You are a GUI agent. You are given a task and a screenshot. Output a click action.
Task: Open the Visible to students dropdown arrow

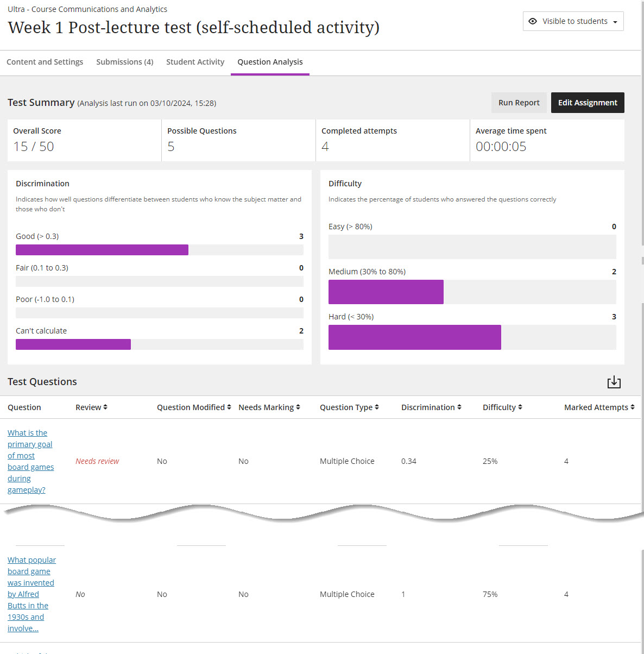[x=615, y=22]
